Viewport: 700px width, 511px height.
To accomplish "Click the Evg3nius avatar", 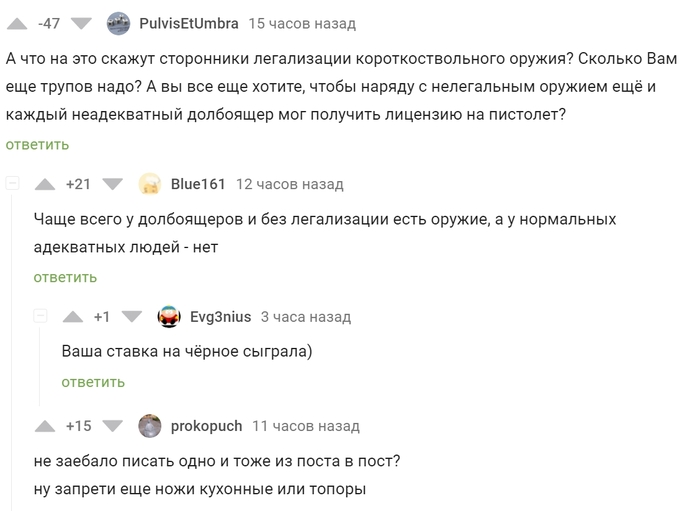I will (169, 317).
